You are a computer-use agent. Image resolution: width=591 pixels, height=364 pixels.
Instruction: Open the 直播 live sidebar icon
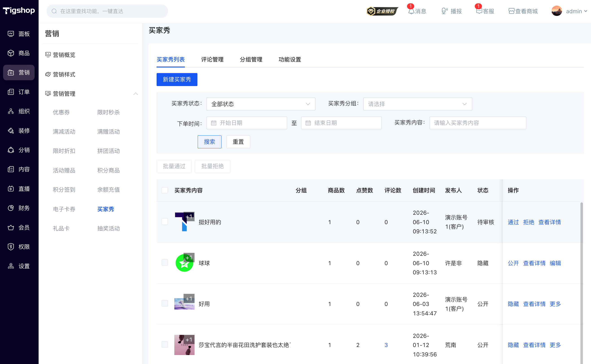tap(11, 189)
